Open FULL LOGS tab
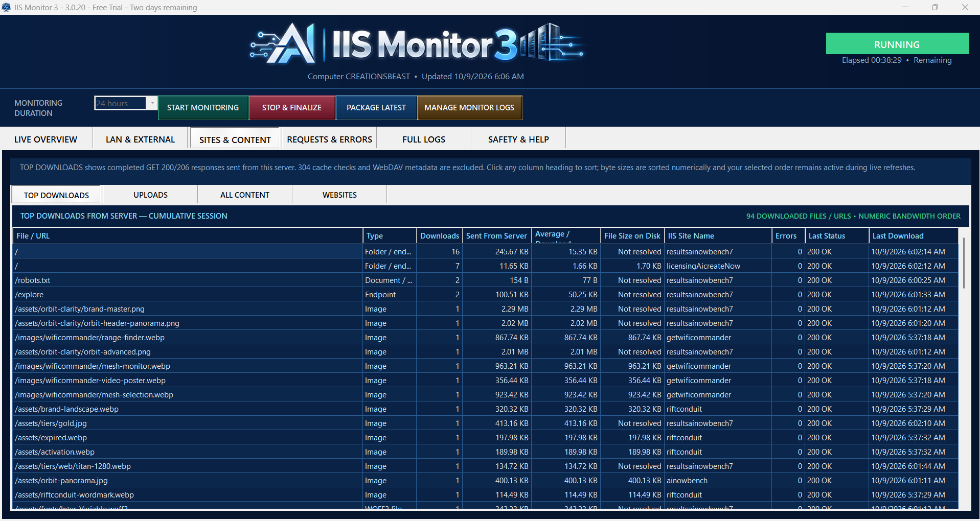The width and height of the screenshot is (980, 521). click(x=424, y=139)
